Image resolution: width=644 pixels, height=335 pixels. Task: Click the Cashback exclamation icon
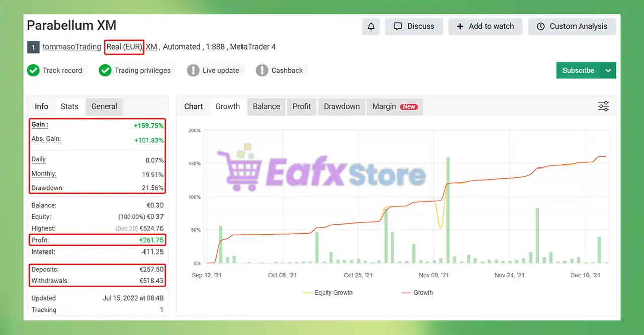pyautogui.click(x=262, y=71)
